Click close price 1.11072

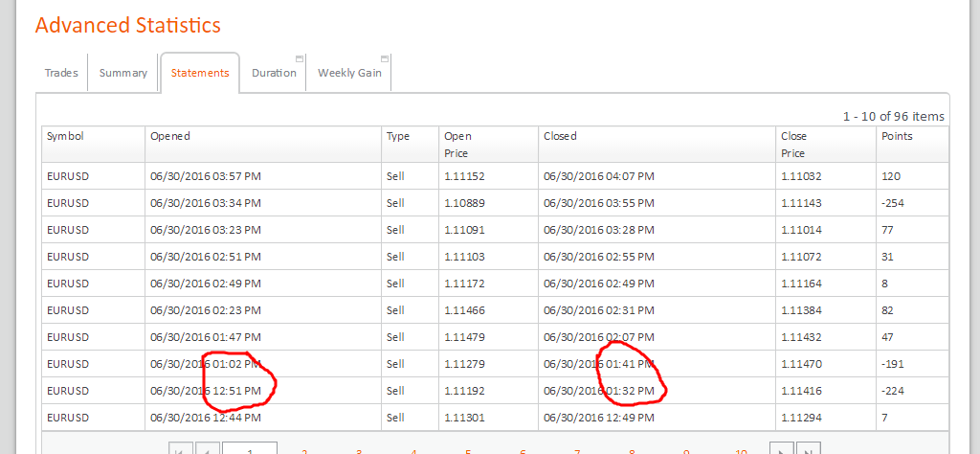click(801, 257)
